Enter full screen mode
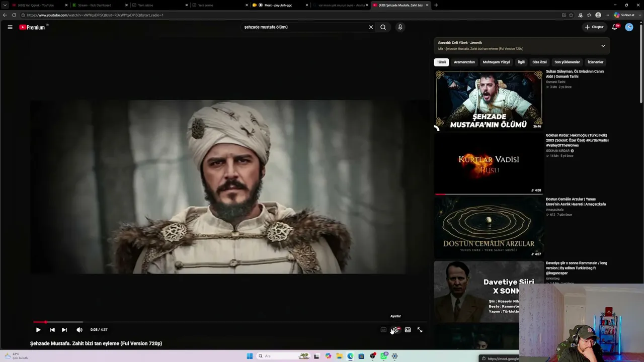This screenshot has height=362, width=644. click(420, 330)
